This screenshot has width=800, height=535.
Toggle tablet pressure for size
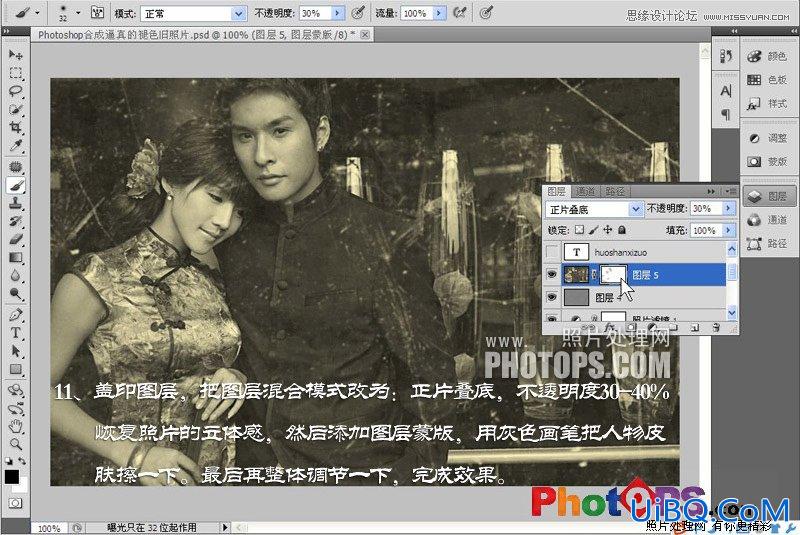coord(486,13)
